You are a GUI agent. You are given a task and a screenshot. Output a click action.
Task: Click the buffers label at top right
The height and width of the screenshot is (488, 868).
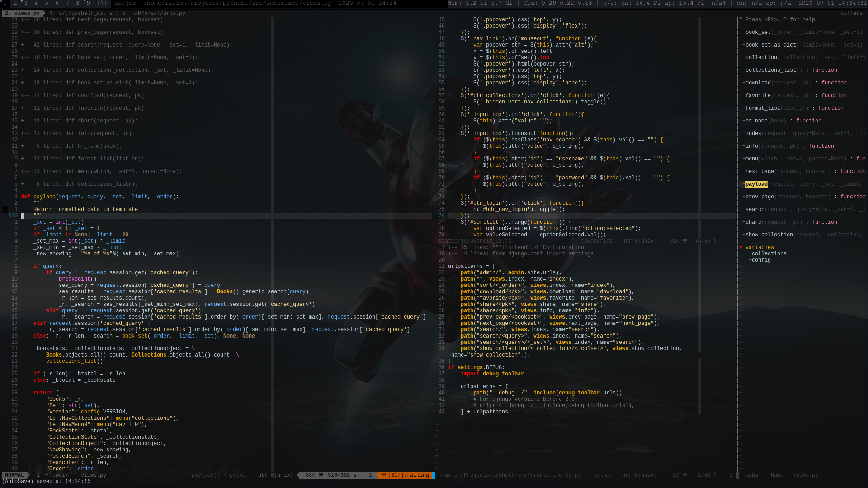point(851,14)
